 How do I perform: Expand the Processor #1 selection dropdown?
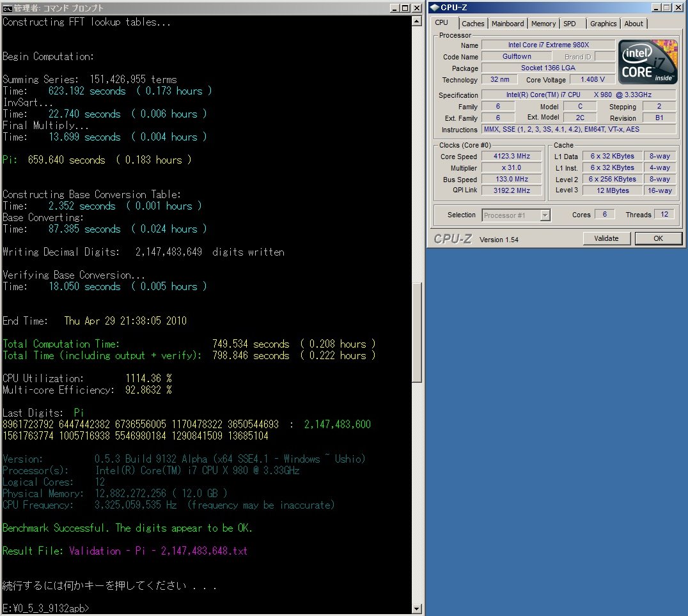[x=545, y=215]
